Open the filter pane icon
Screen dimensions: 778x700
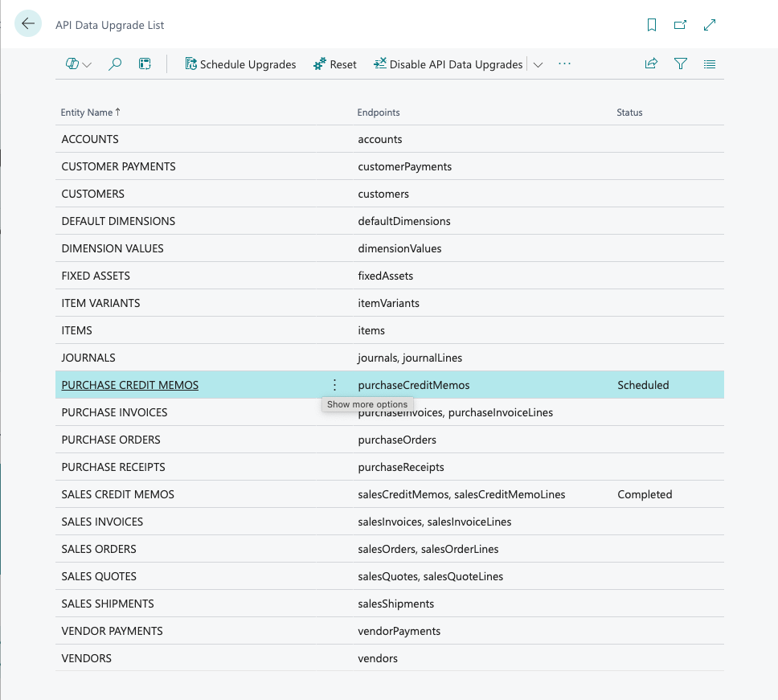680,63
